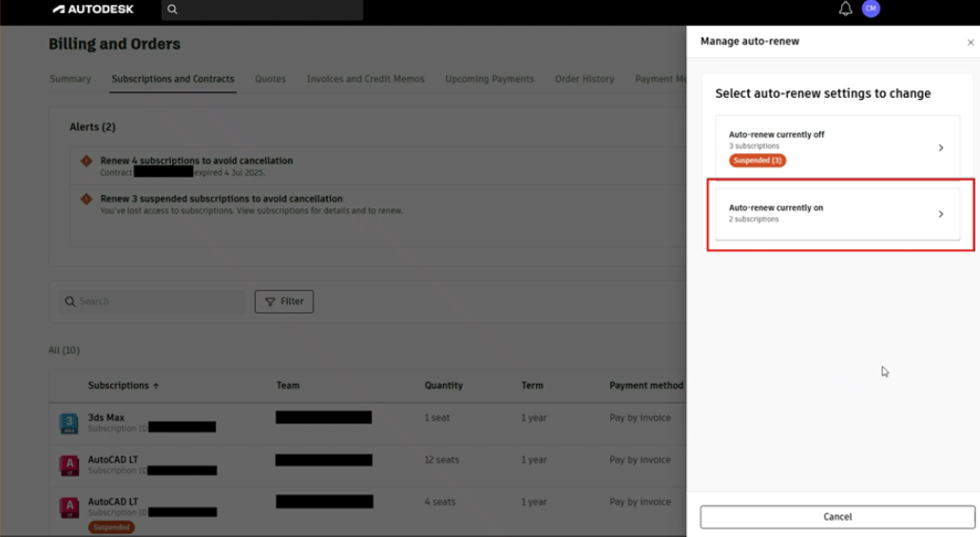Expand 'Auto-renew currently on' chevron

click(x=941, y=214)
